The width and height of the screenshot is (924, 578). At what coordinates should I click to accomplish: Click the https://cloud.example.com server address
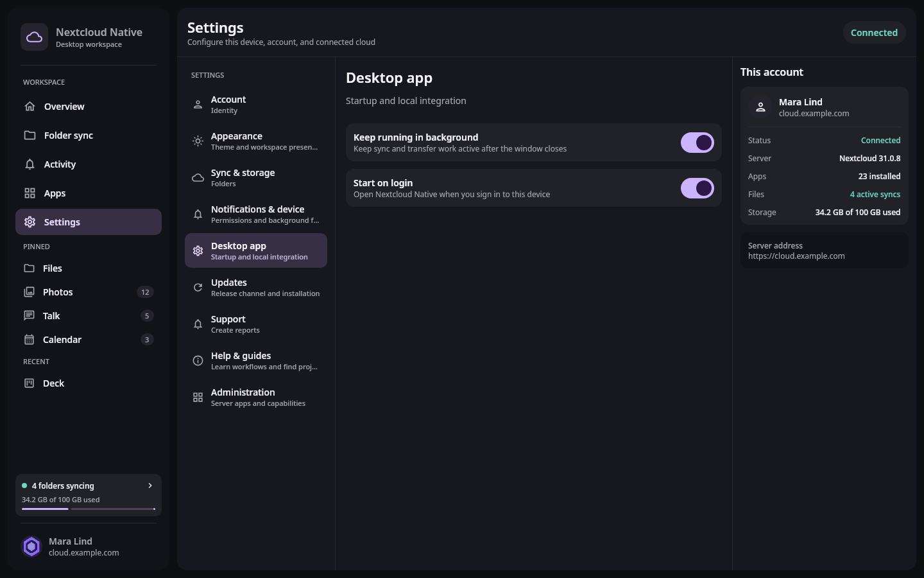coord(796,256)
